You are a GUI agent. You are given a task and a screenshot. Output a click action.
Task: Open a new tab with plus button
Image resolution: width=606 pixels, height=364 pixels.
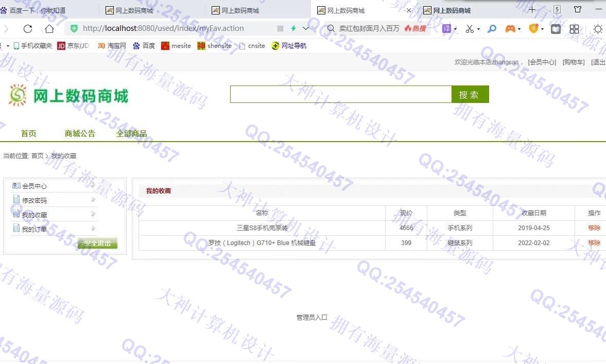point(532,10)
